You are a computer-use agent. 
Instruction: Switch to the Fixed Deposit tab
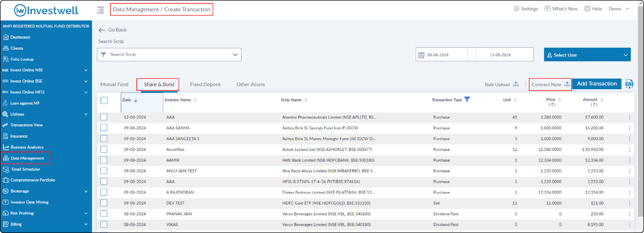(205, 84)
